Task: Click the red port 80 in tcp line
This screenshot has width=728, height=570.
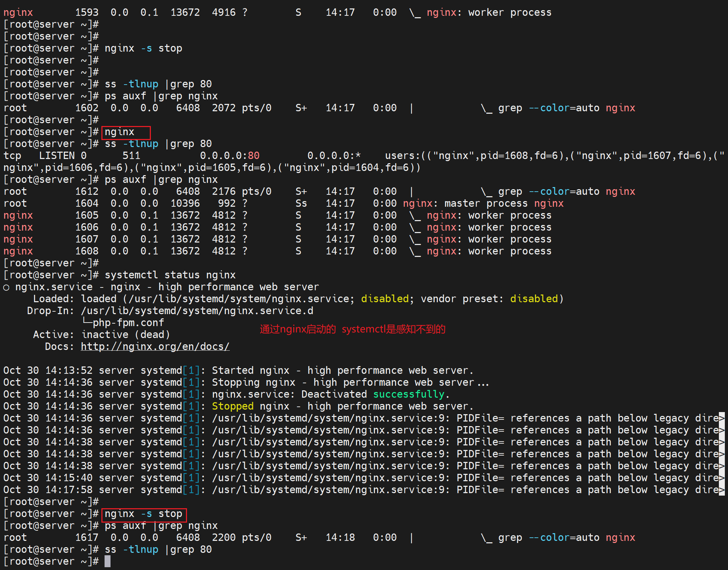Action: click(x=253, y=155)
